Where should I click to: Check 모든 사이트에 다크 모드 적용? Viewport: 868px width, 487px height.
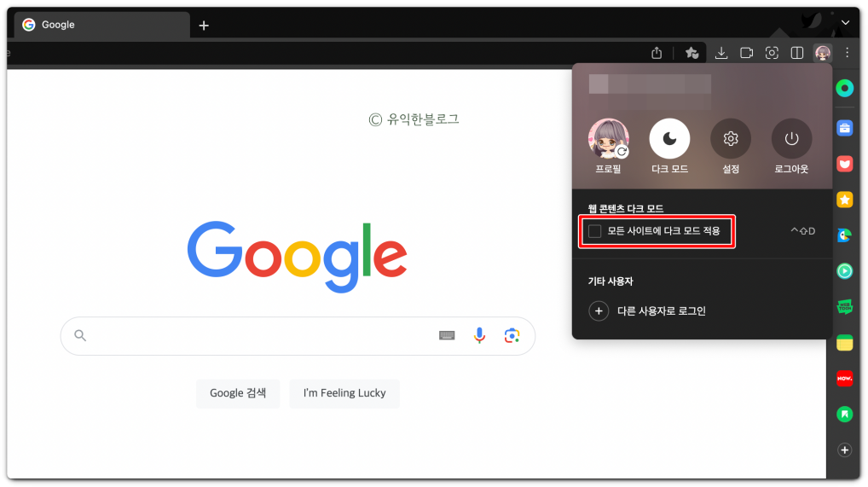pyautogui.click(x=595, y=231)
